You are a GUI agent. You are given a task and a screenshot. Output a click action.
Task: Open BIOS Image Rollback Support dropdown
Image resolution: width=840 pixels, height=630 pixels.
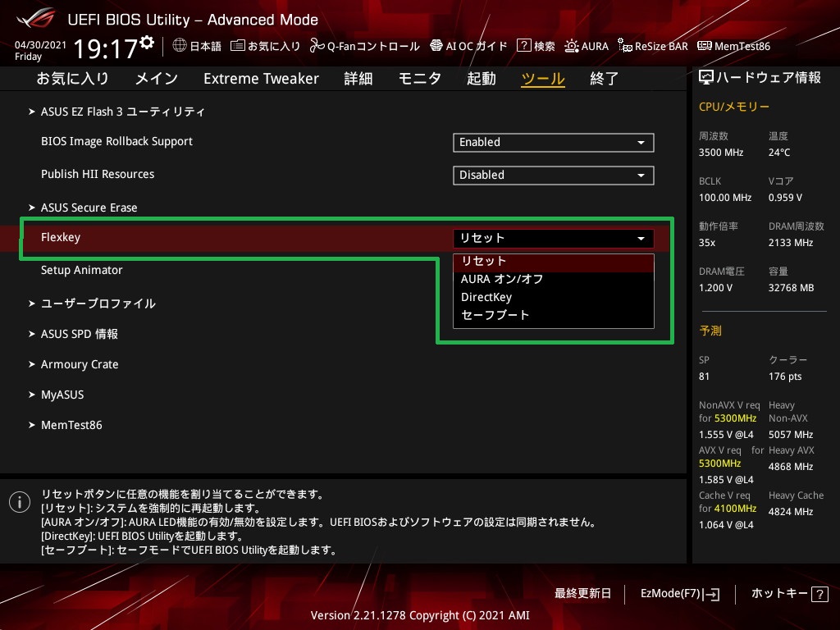pos(554,143)
